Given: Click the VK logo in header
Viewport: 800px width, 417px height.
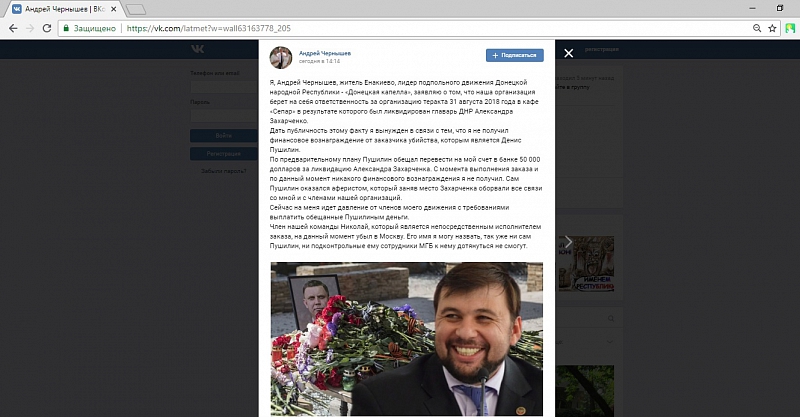Looking at the screenshot, I should click(197, 49).
